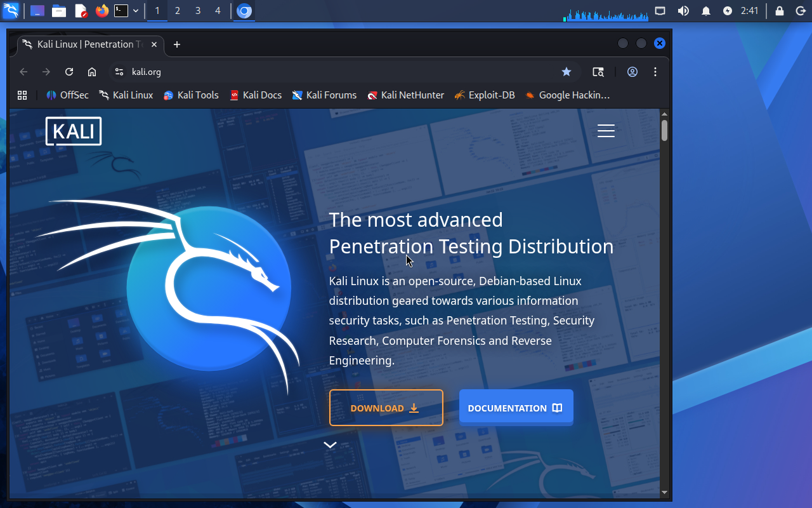
Task: Toggle the bookmark star for kali.org
Action: click(x=566, y=72)
